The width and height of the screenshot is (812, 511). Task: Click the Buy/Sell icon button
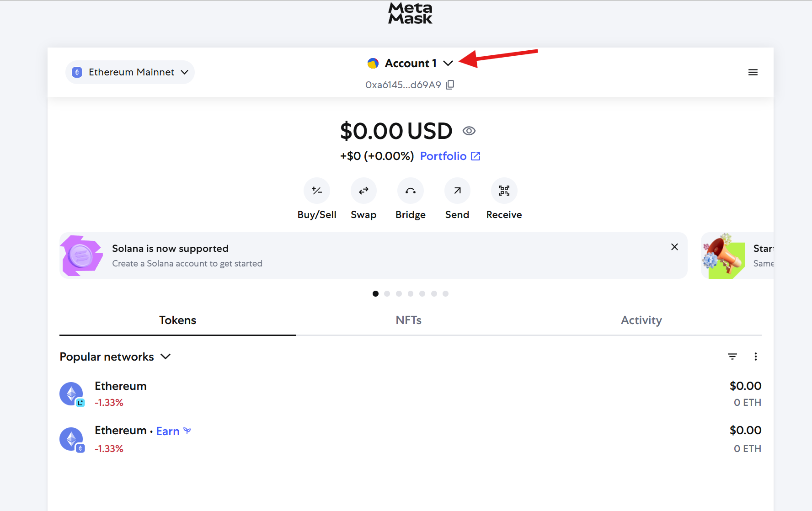coord(317,191)
